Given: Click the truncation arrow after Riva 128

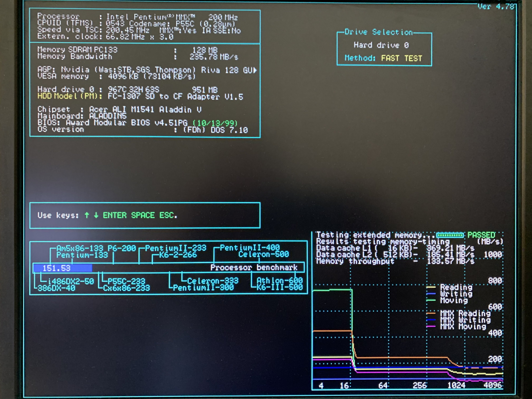Looking at the screenshot, I should [x=255, y=70].
